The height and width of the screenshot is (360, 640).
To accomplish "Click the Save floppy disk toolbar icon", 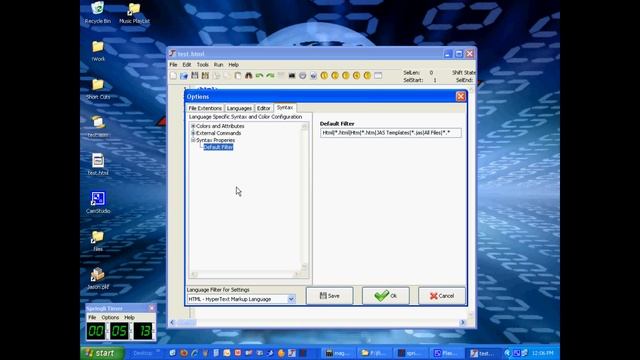I will [195, 76].
